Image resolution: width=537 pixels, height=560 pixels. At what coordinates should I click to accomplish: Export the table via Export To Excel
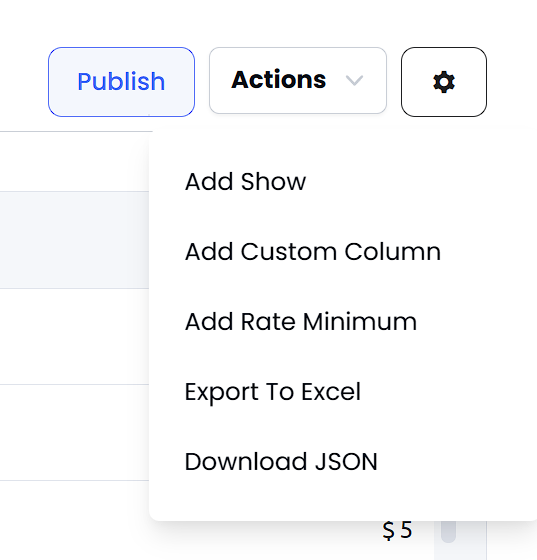pyautogui.click(x=273, y=392)
